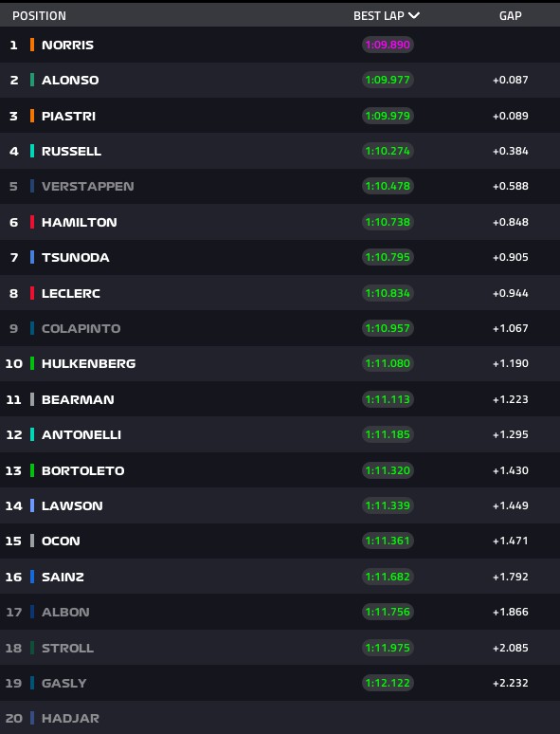
Task: Select the SAINZ driver name
Action: pyautogui.click(x=63, y=577)
